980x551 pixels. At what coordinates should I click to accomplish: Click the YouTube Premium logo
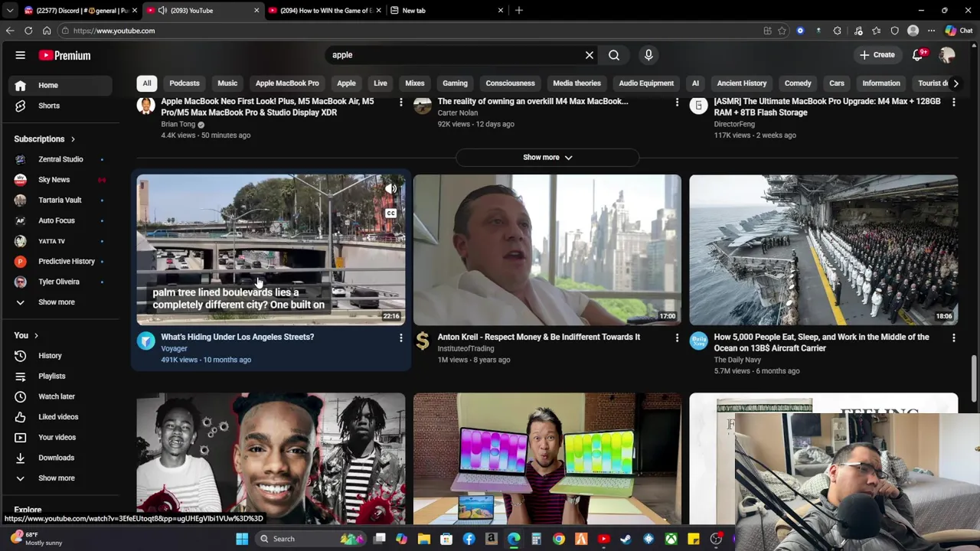tap(65, 55)
